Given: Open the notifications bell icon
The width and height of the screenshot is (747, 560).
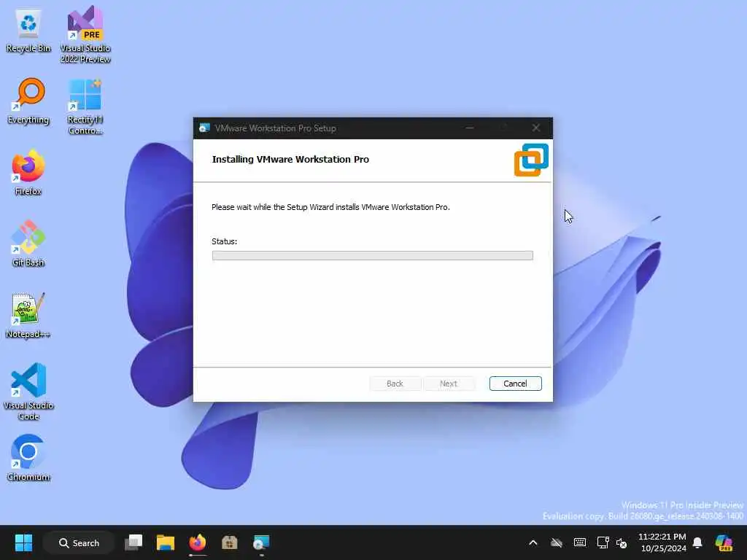Looking at the screenshot, I should click(x=697, y=542).
